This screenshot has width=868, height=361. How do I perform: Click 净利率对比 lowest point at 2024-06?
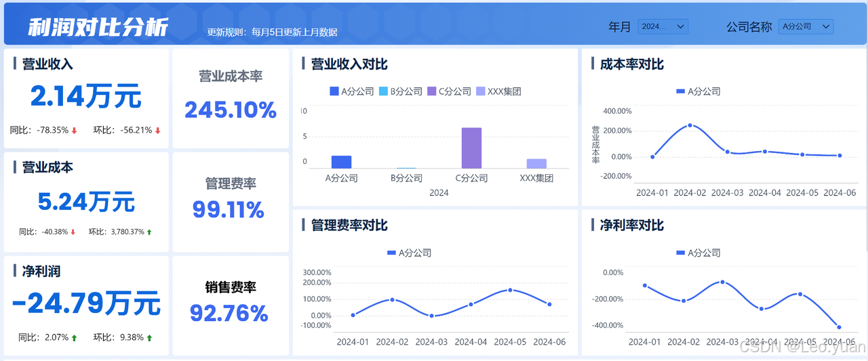(x=839, y=327)
